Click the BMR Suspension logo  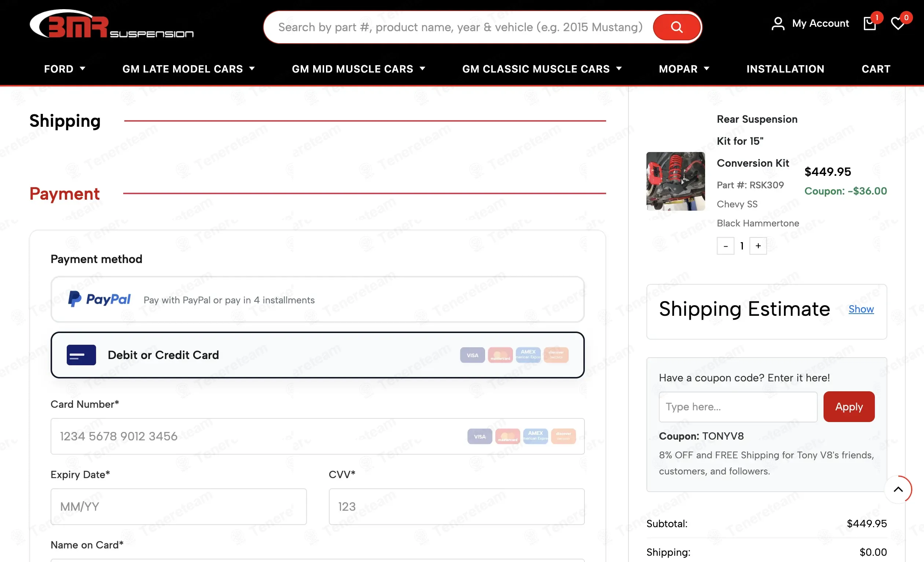pos(111,24)
